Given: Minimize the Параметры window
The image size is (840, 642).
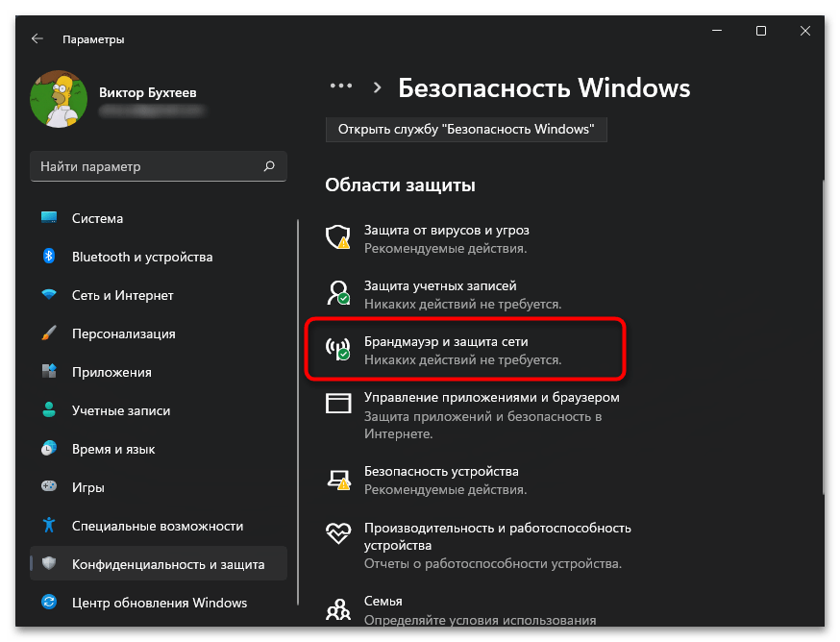Looking at the screenshot, I should pyautogui.click(x=717, y=31).
